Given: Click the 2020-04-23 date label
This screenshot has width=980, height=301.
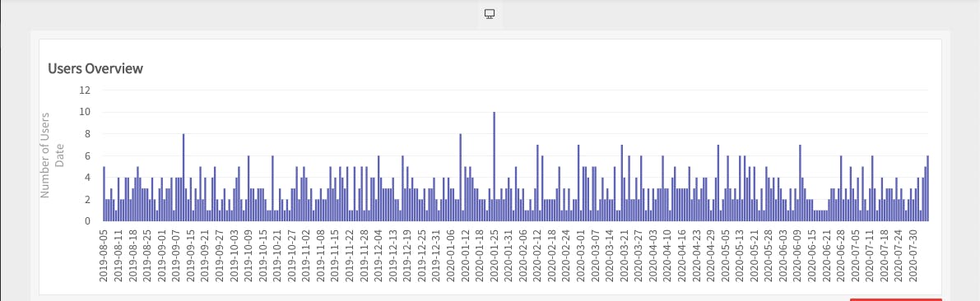Looking at the screenshot, I should pos(695,256).
